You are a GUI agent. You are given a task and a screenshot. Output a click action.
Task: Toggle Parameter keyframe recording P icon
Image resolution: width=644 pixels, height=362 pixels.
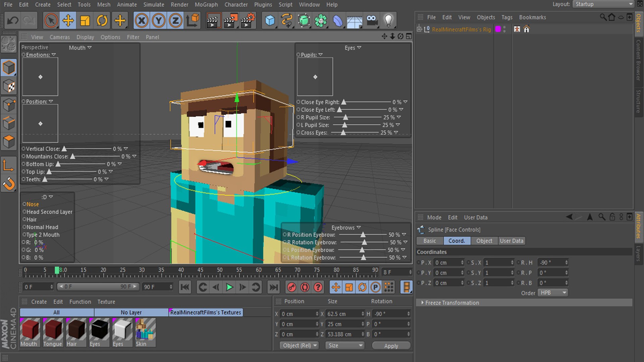375,287
